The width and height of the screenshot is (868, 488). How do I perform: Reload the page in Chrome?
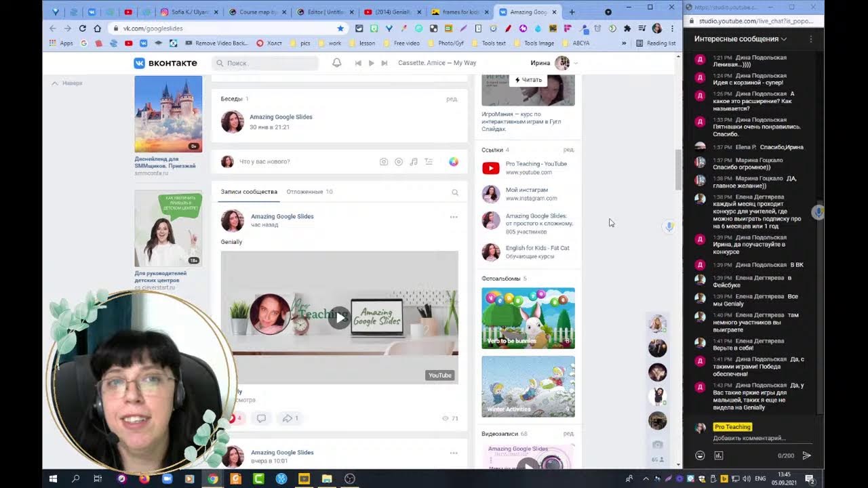click(x=82, y=28)
